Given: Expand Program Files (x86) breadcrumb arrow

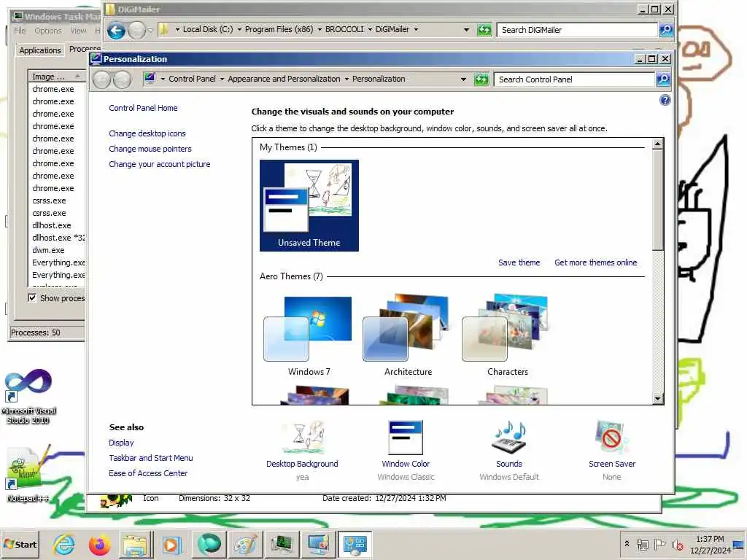Looking at the screenshot, I should [320, 29].
